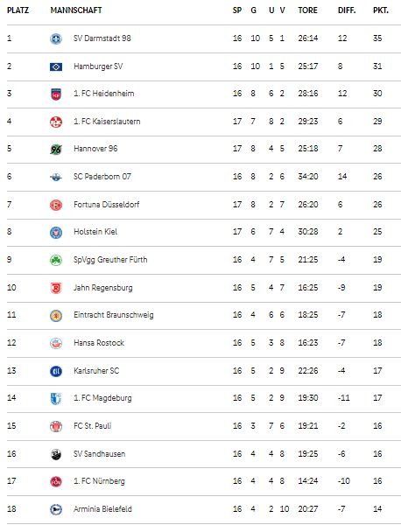Click the 1. FC Kaiserslautern red logo
Viewport: 401px width, 532px height.
tap(56, 122)
